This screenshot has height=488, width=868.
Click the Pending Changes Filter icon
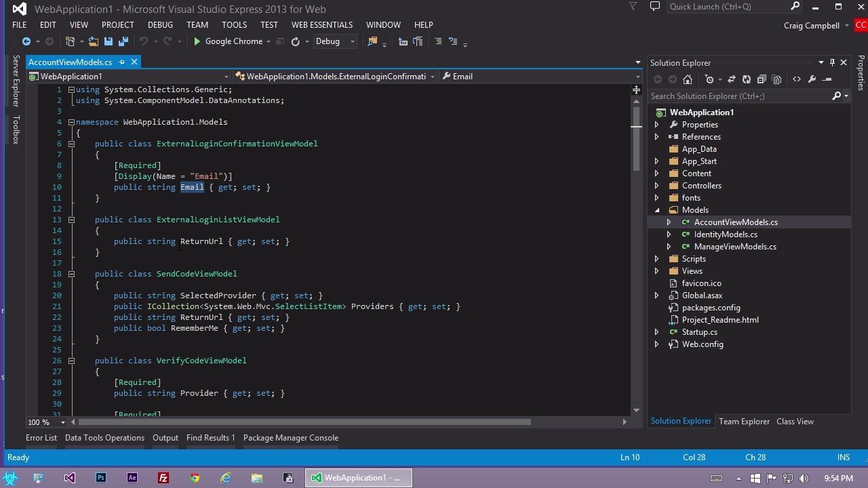point(709,79)
